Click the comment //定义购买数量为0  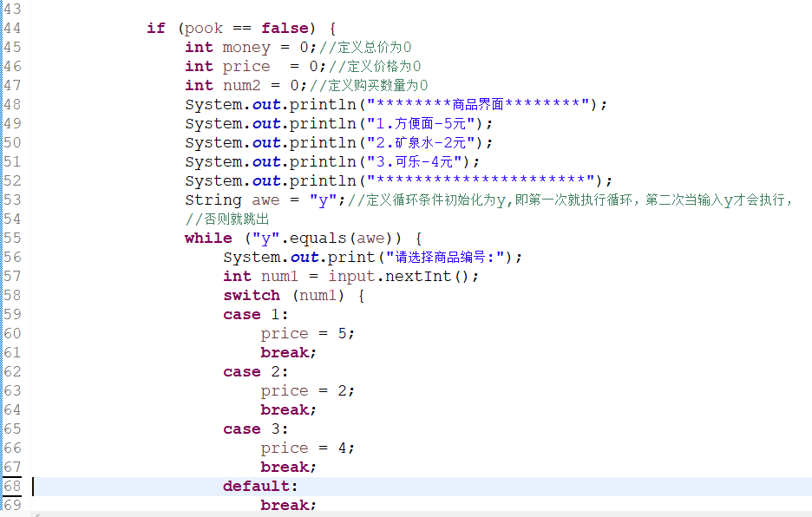(369, 86)
